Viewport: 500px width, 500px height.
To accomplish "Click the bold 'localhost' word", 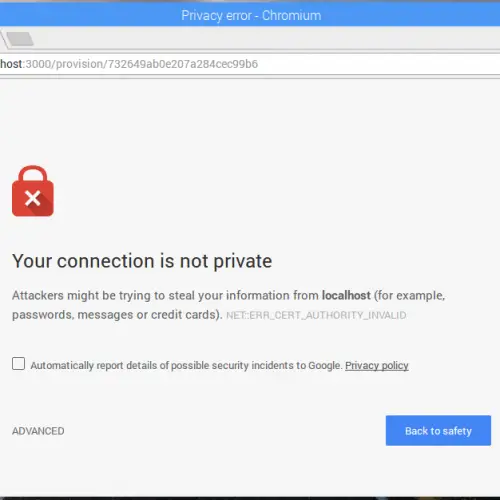I will (x=346, y=295).
